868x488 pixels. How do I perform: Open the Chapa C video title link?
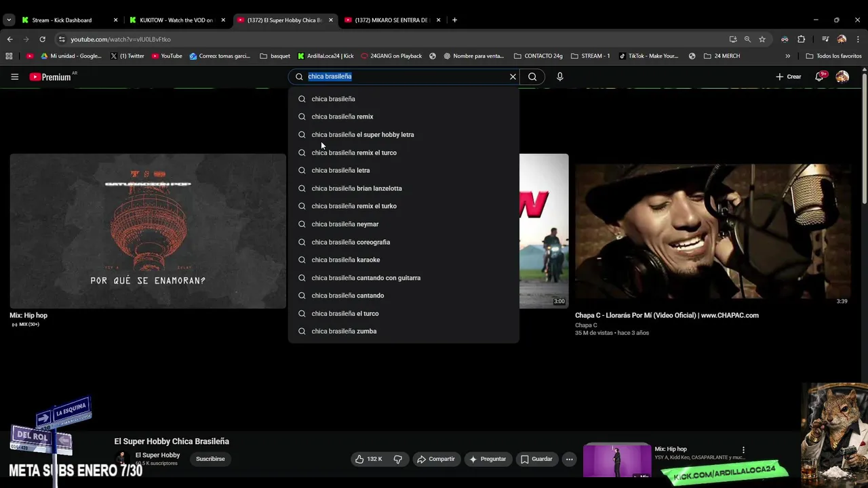coord(667,315)
